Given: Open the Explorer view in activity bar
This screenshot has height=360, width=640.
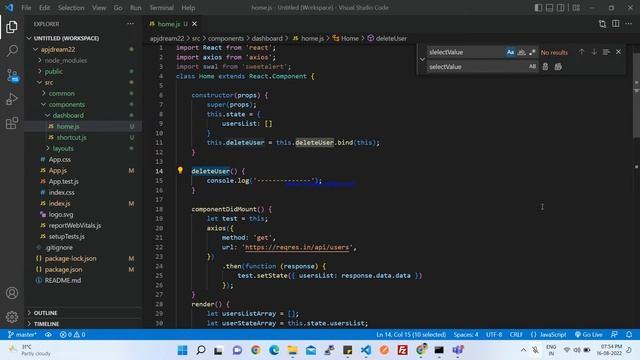Looking at the screenshot, I should 12,27.
